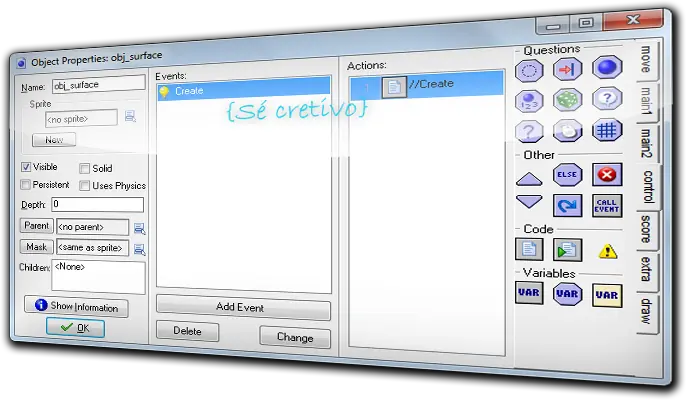This screenshot has height=400, width=686.
Task: Switch to the draw tab
Action: tap(647, 312)
